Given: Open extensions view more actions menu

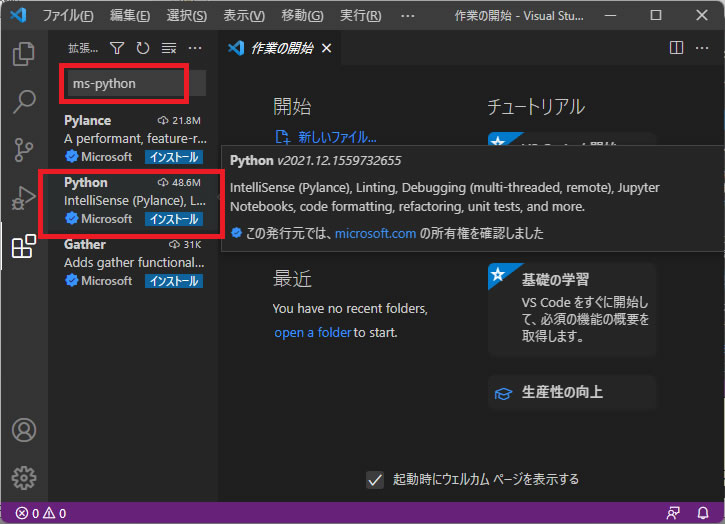Looking at the screenshot, I should (195, 48).
